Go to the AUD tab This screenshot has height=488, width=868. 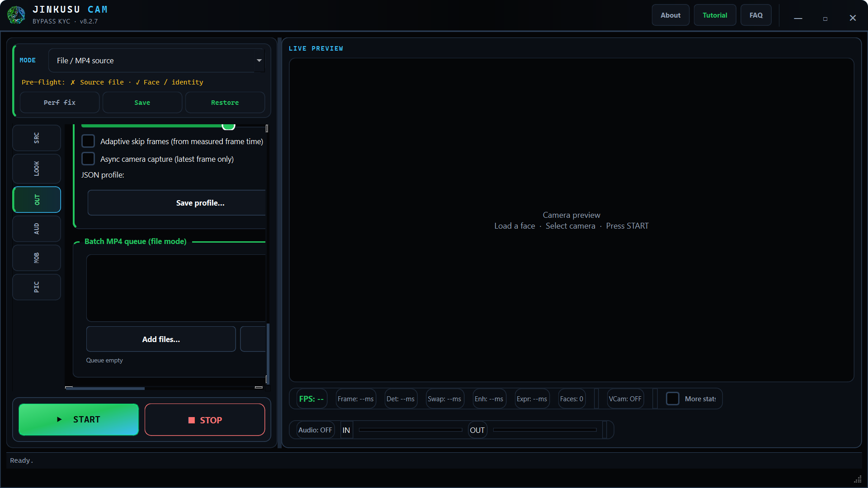tap(37, 229)
